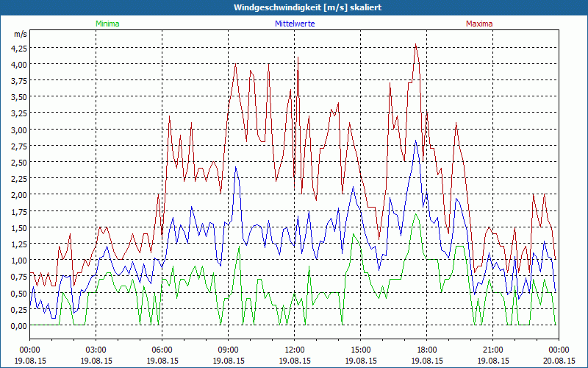The image size is (588, 368).
Task: Click the green Minima legend label
Action: pyautogui.click(x=107, y=24)
